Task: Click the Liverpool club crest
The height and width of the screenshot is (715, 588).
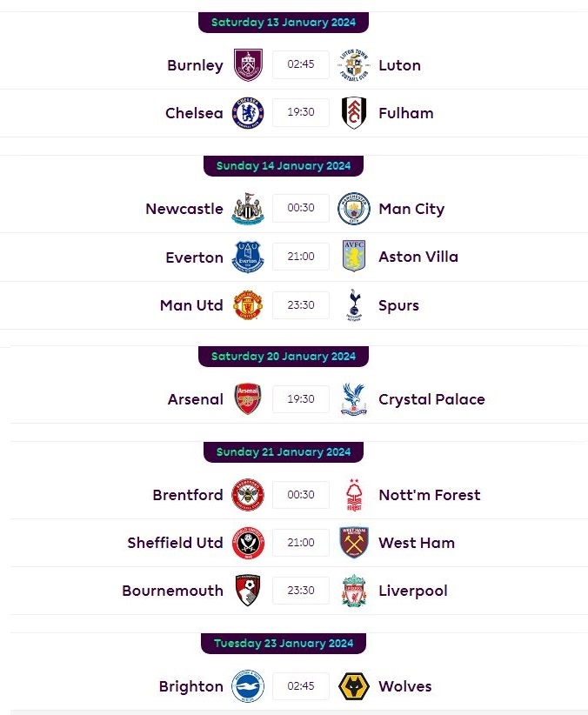Action: pyautogui.click(x=354, y=591)
